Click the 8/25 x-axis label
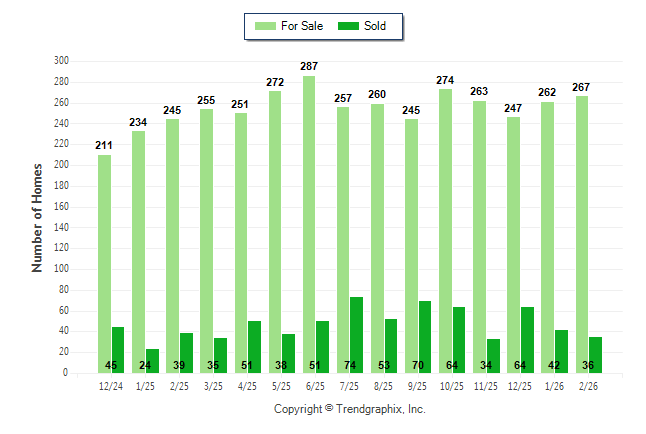The image size is (646, 434). point(384,387)
